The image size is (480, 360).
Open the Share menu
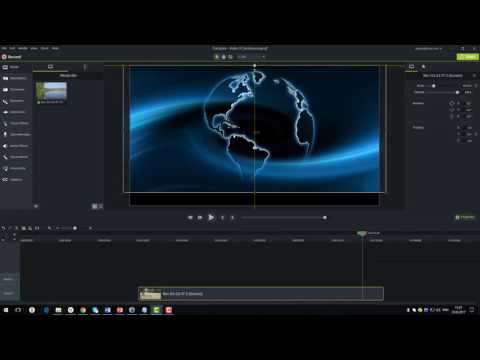[45, 48]
